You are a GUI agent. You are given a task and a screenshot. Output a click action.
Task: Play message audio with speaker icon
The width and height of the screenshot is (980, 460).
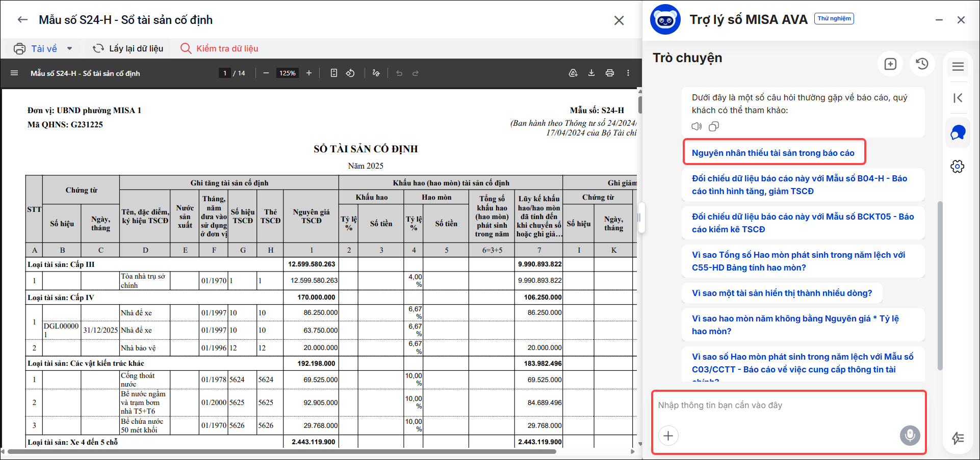pyautogui.click(x=697, y=126)
